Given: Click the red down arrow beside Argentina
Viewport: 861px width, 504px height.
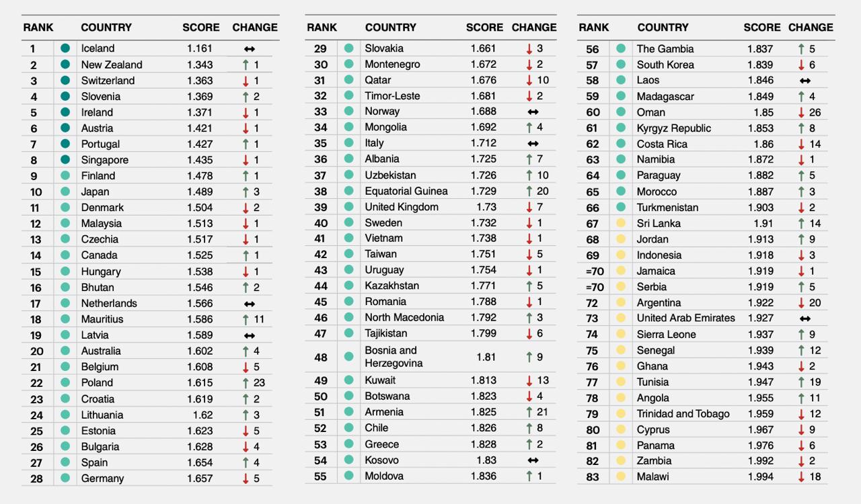Looking at the screenshot, I should [801, 303].
